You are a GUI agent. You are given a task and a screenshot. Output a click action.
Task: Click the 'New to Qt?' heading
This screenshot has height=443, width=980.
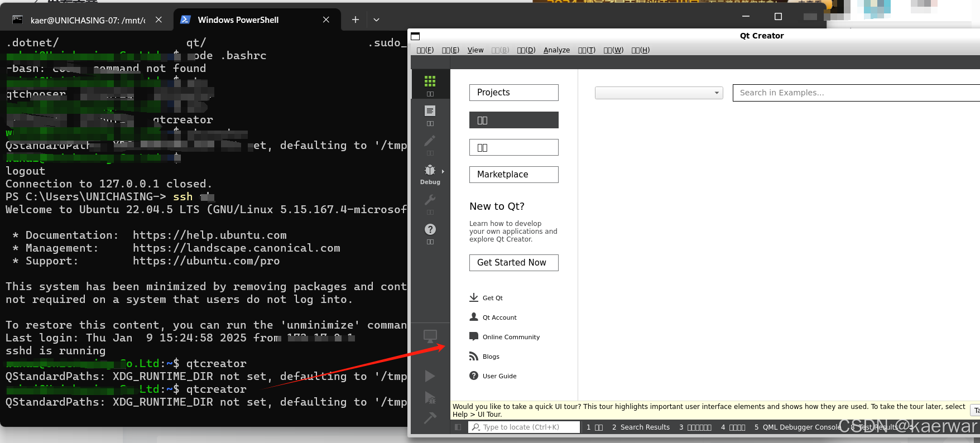click(497, 206)
